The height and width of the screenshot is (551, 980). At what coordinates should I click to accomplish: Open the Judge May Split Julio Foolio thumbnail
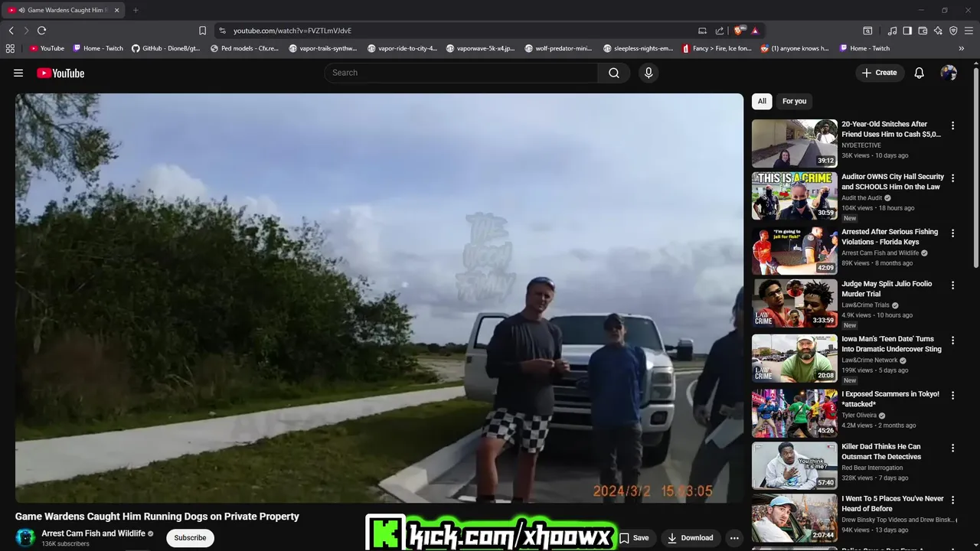pos(794,303)
